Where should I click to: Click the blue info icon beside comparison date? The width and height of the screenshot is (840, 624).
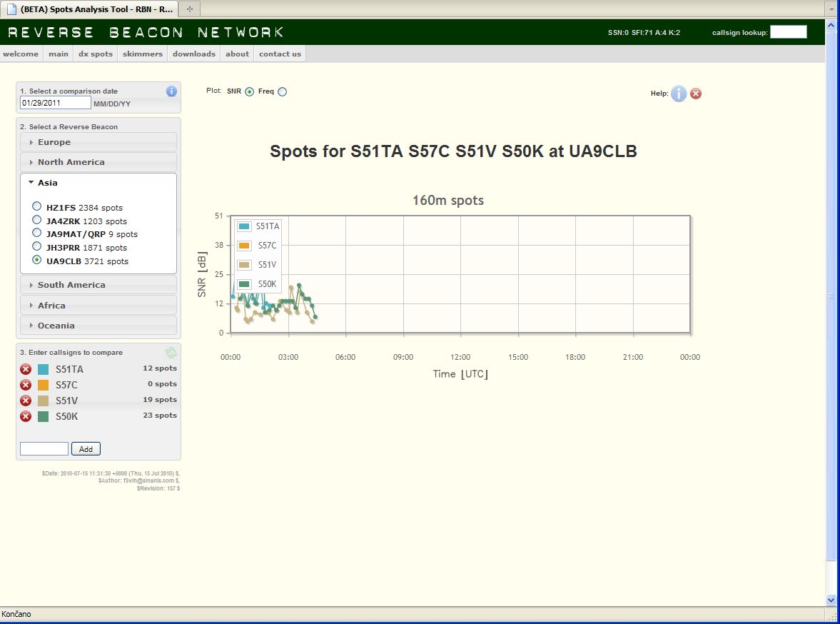[x=171, y=91]
